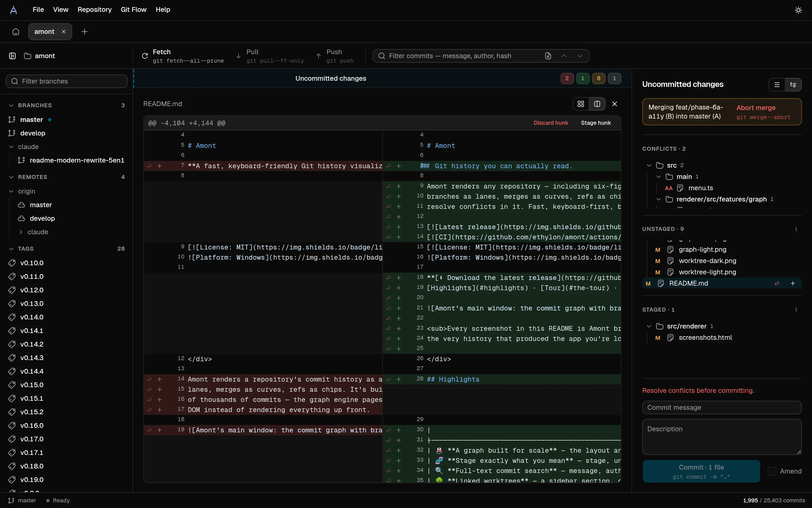The image size is (812, 508).
Task: Open the View menu
Action: (x=61, y=10)
